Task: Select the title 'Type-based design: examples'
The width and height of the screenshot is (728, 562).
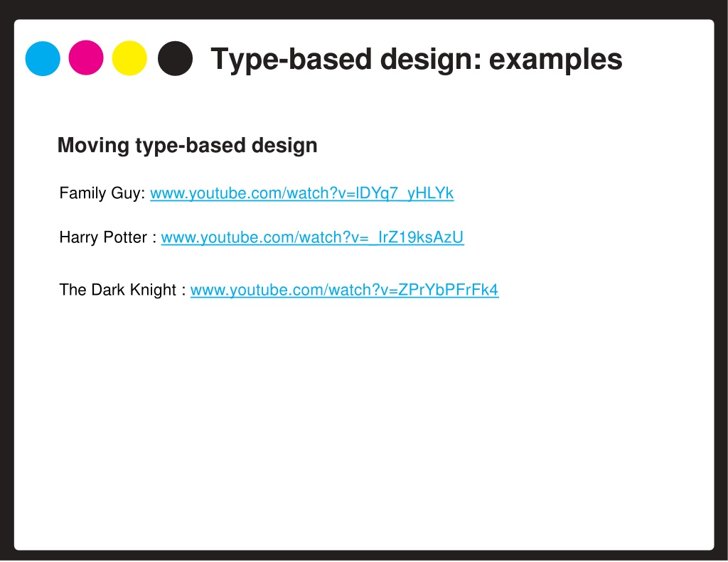Action: pyautogui.click(x=417, y=60)
